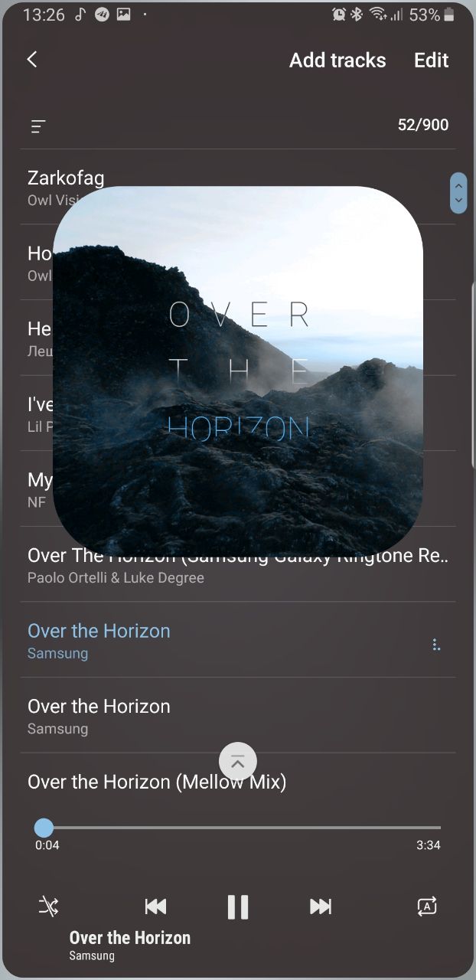
Task: Open Add tracks
Action: (337, 60)
